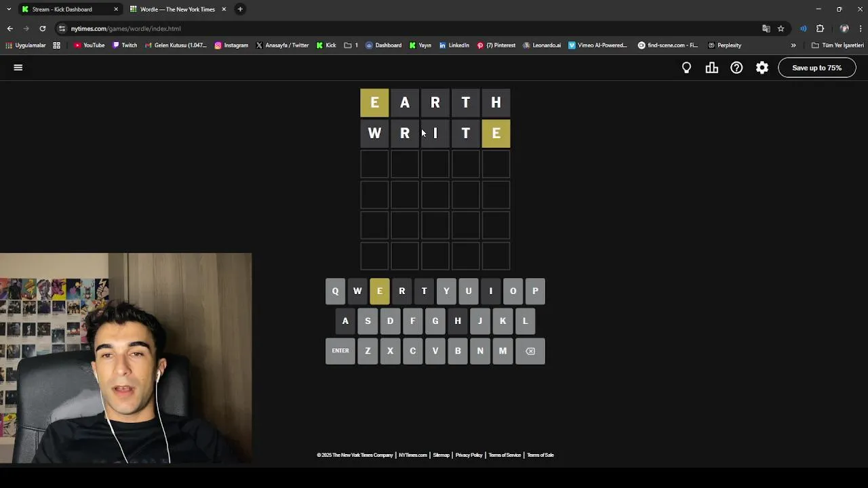Open the YouTube bookmark
This screenshot has height=488, width=868.
tap(90, 45)
